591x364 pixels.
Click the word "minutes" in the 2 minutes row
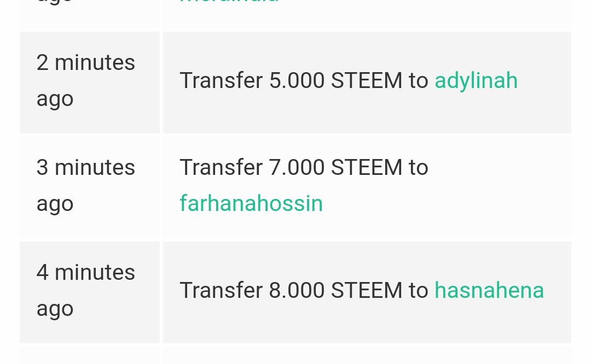pyautogui.click(x=95, y=62)
